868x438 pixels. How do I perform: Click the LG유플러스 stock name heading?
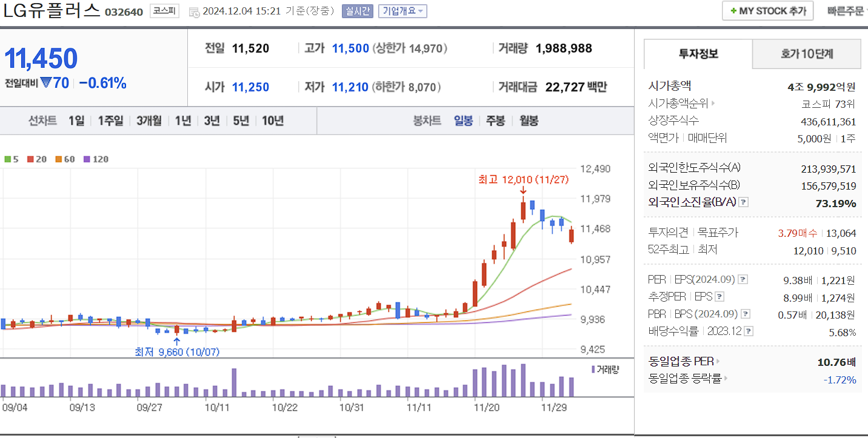52,11
